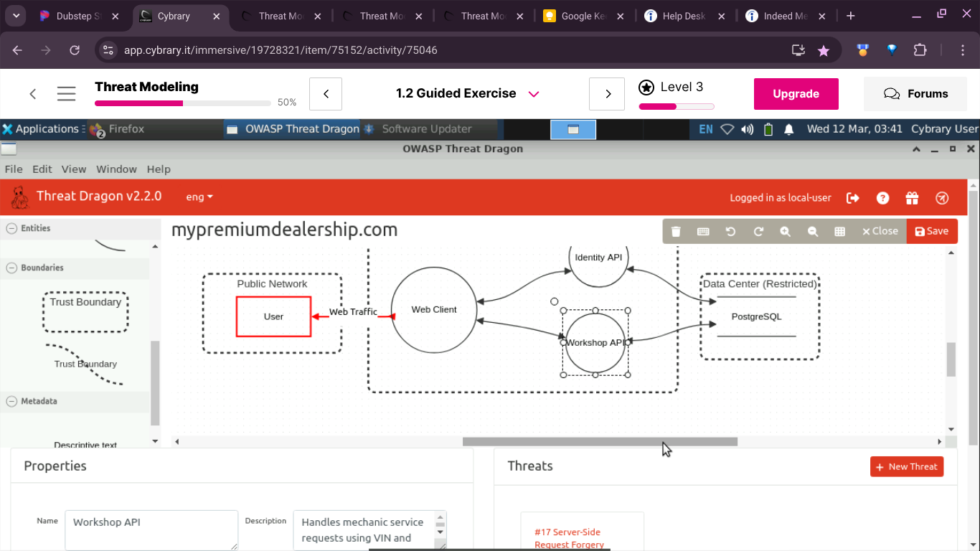Image resolution: width=980 pixels, height=551 pixels.
Task: Open the Window menu
Action: click(116, 169)
